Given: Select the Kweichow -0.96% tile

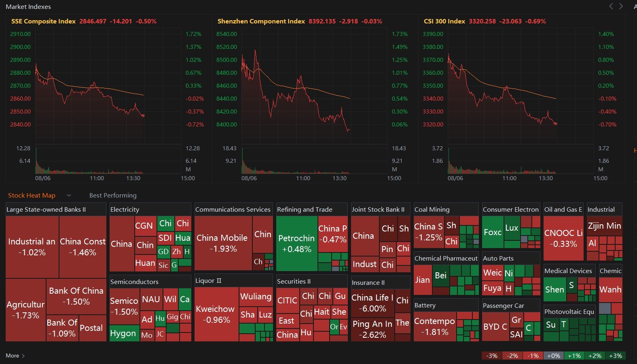Looking at the screenshot, I should (216, 314).
